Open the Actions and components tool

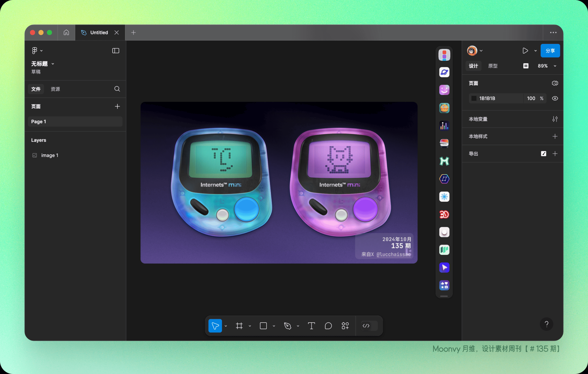pyautogui.click(x=345, y=326)
